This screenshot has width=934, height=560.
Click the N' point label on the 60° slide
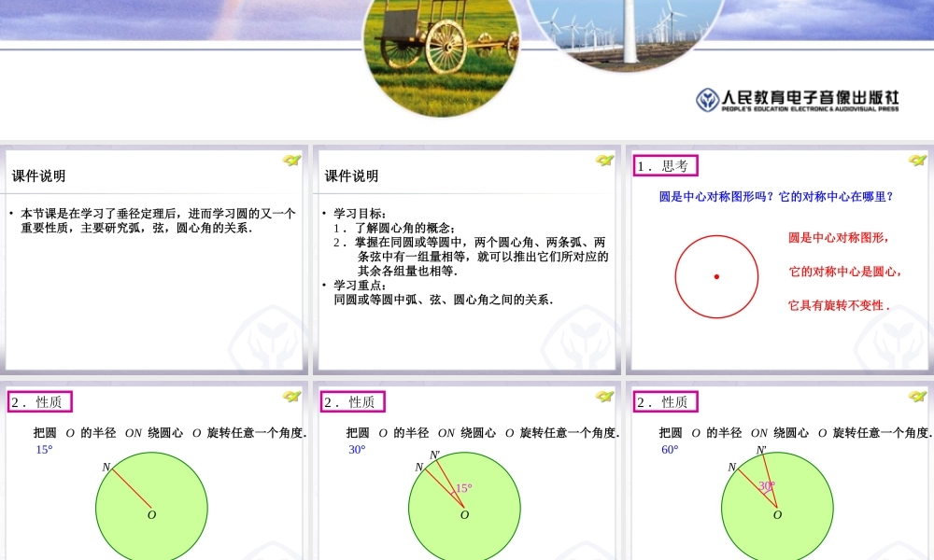761,451
